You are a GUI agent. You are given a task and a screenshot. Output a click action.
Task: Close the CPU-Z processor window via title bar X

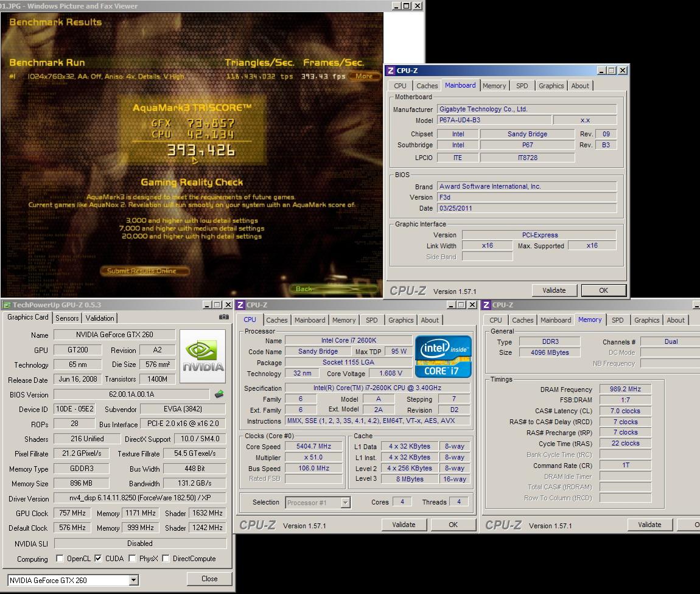[472, 305]
